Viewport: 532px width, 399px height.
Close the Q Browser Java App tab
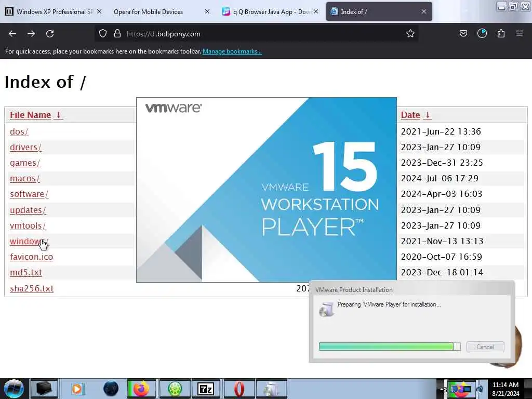(316, 11)
